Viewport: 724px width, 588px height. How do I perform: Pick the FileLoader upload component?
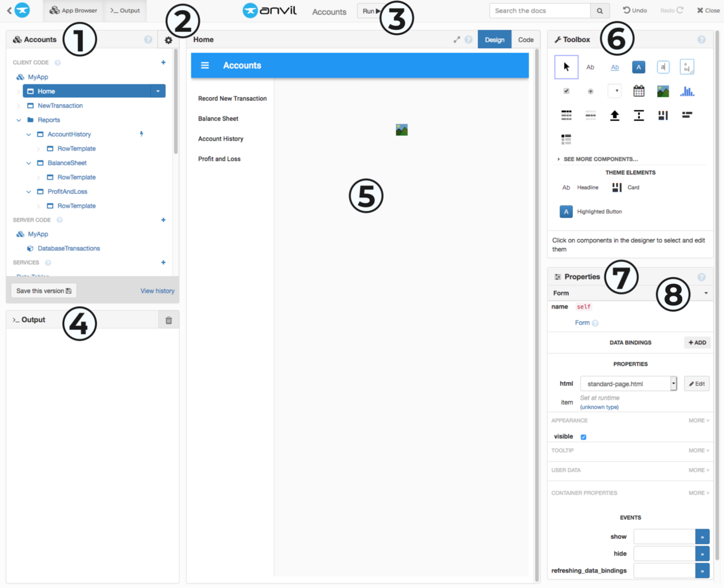pyautogui.click(x=615, y=115)
